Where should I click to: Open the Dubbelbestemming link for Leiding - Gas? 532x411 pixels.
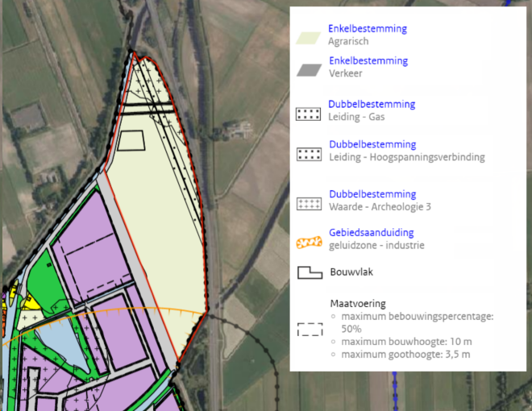[372, 105]
